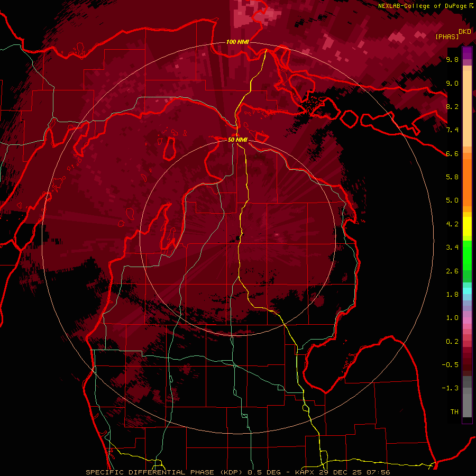Select the 4.2 scale label
The width and height of the screenshot is (476, 476).
452,224
